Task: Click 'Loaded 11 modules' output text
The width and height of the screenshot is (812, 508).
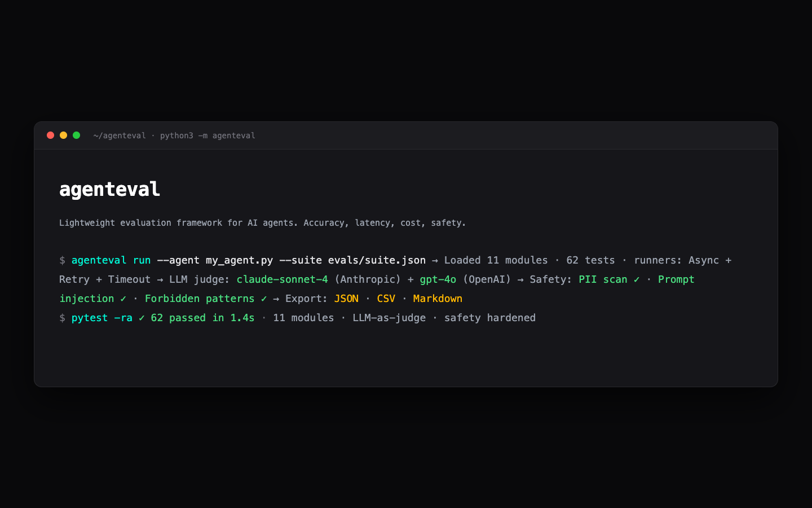Action: pyautogui.click(x=496, y=260)
